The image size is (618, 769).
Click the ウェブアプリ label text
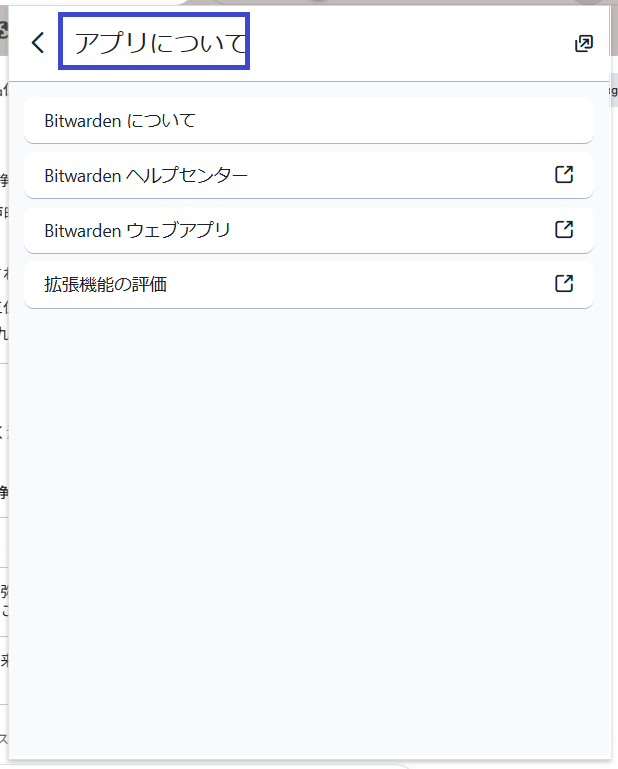pos(178,230)
